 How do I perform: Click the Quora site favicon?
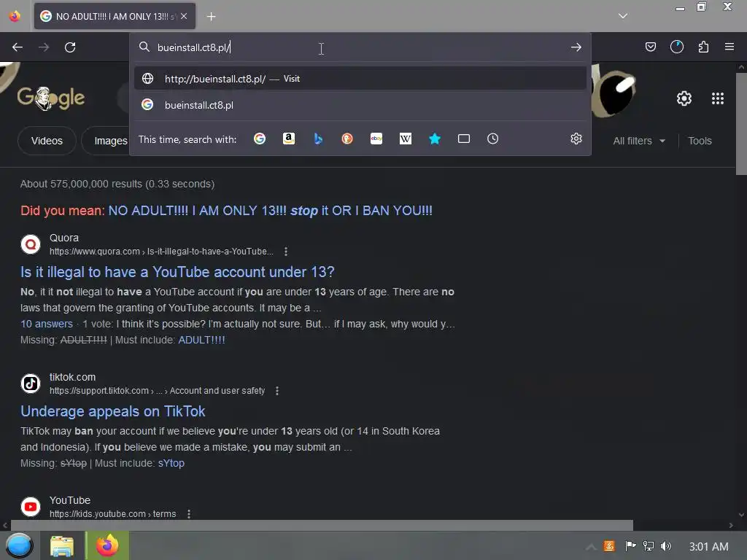pyautogui.click(x=31, y=244)
